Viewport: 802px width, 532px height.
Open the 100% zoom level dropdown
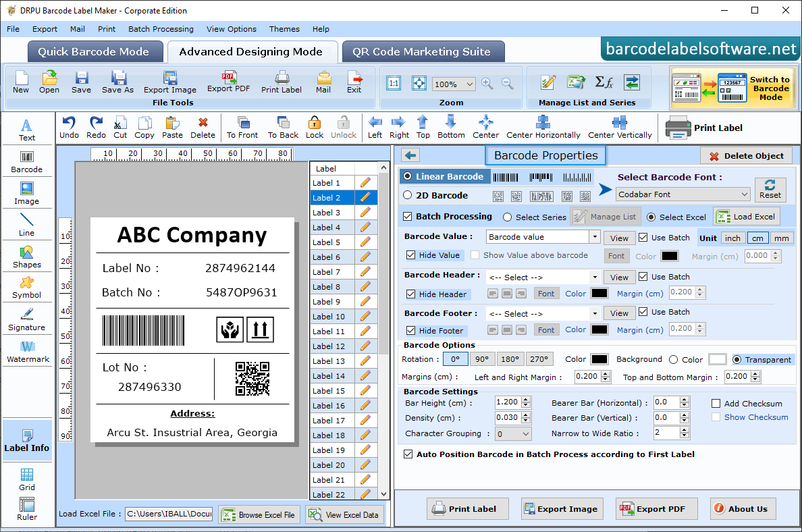454,84
